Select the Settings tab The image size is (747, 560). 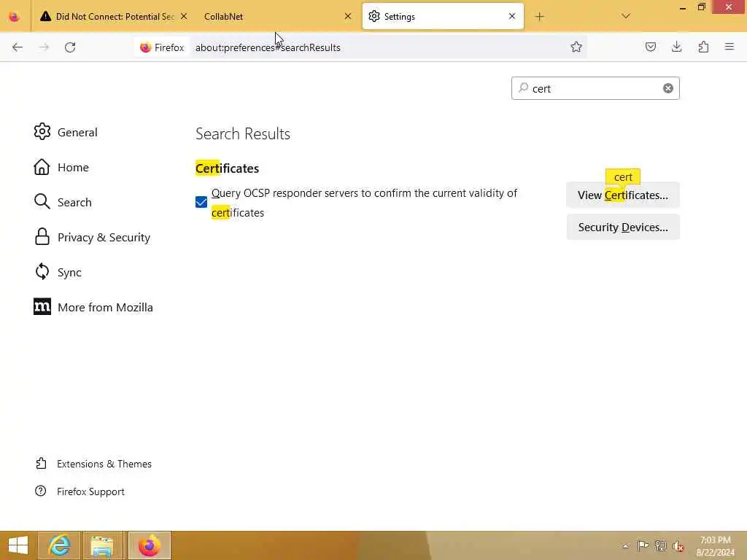coord(443,17)
